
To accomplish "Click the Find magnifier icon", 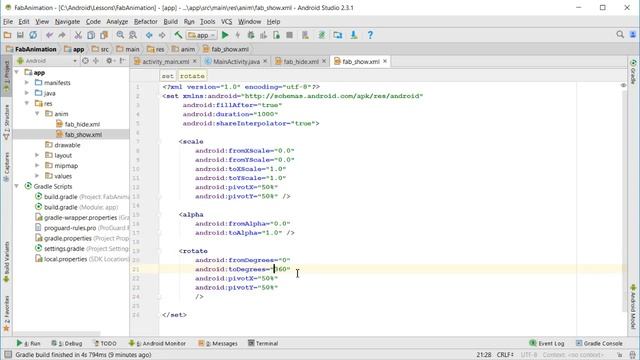I will [x=120, y=35].
